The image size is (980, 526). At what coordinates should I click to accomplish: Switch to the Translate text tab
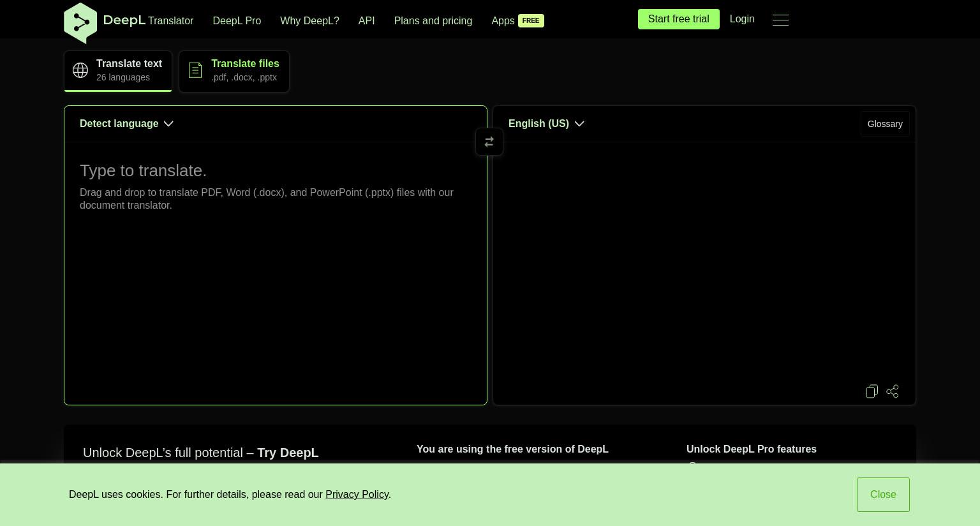coord(118,71)
